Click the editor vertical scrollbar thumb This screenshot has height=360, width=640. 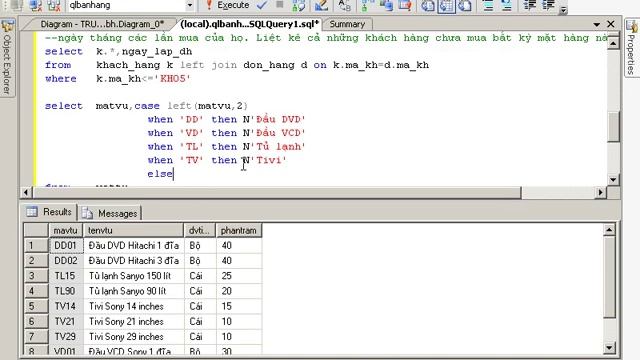pos(613,127)
